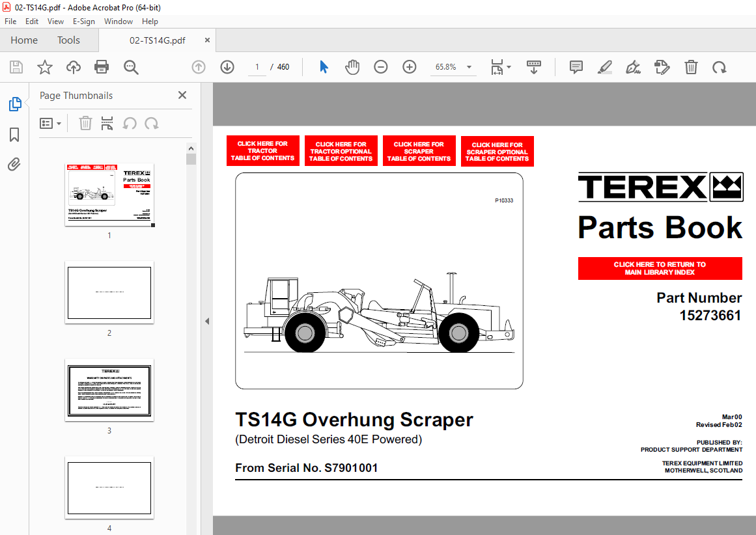Click Tractor Optional Table of Contents link
This screenshot has width=756, height=535.
[x=341, y=152]
